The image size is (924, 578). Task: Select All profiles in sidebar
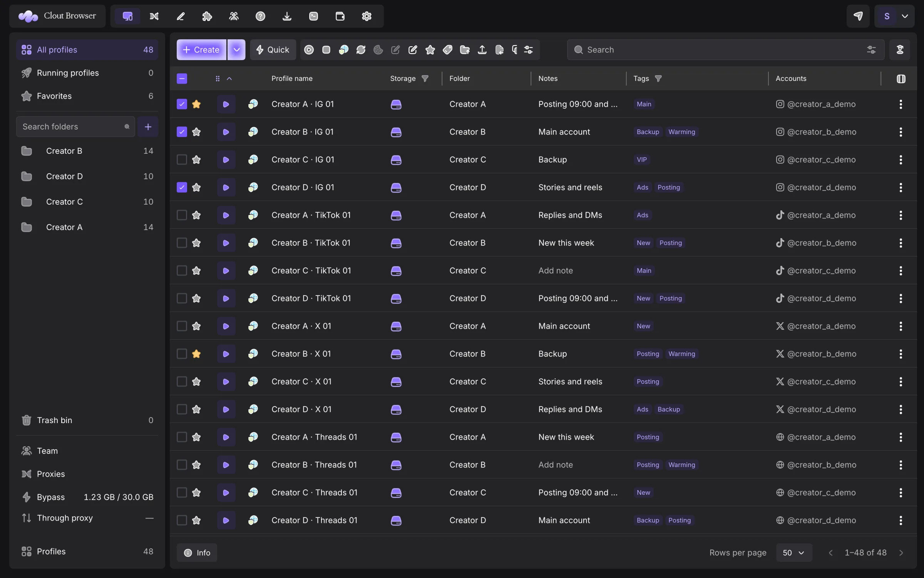coord(87,50)
